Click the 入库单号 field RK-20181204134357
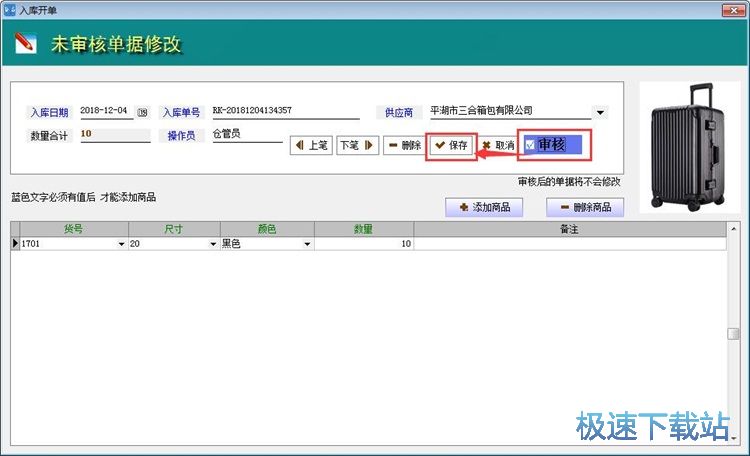Viewport: 750px width, 456px height. coord(286,111)
